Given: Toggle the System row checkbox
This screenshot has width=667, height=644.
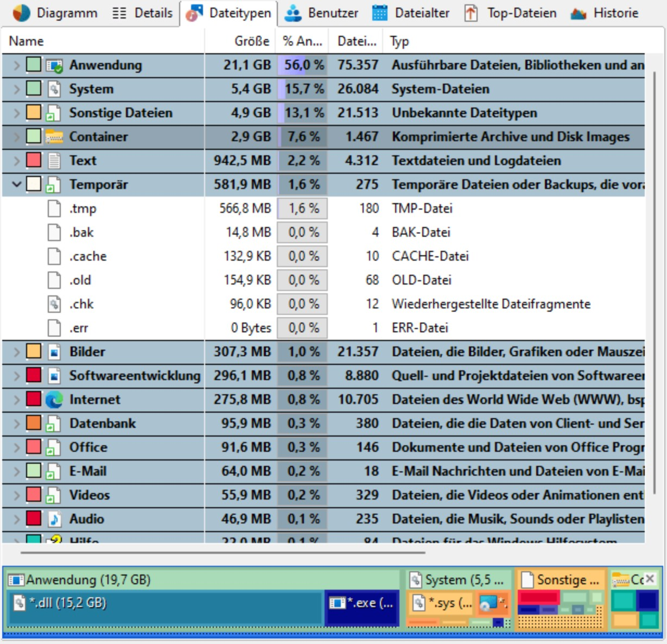Looking at the screenshot, I should click(x=34, y=89).
